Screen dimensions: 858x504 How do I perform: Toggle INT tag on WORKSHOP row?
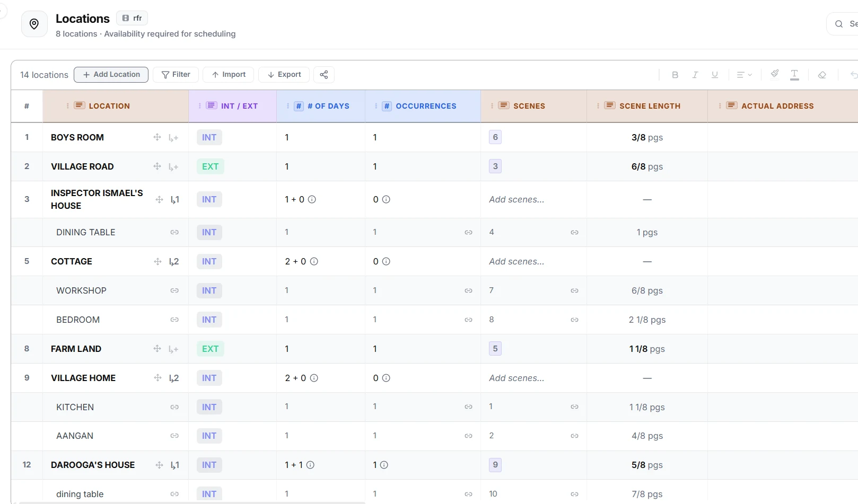[x=209, y=290]
